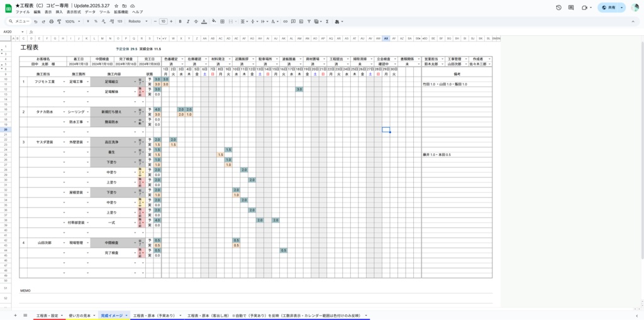Open the functions sigma menu
Screen dimensions: 644x320
pyautogui.click(x=327, y=21)
